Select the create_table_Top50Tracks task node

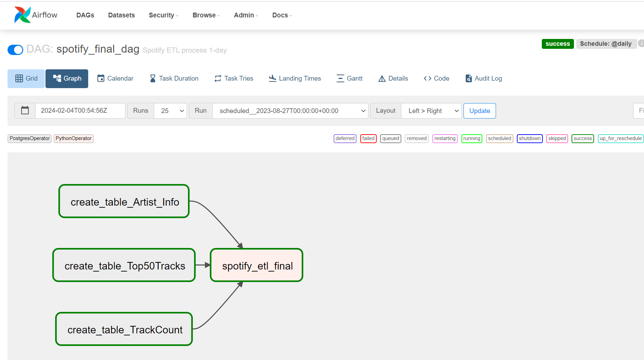tap(124, 265)
